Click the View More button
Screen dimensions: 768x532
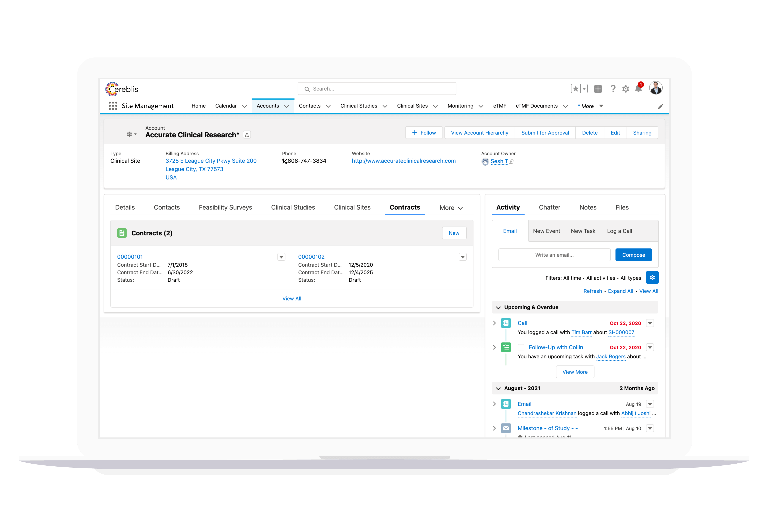point(575,372)
